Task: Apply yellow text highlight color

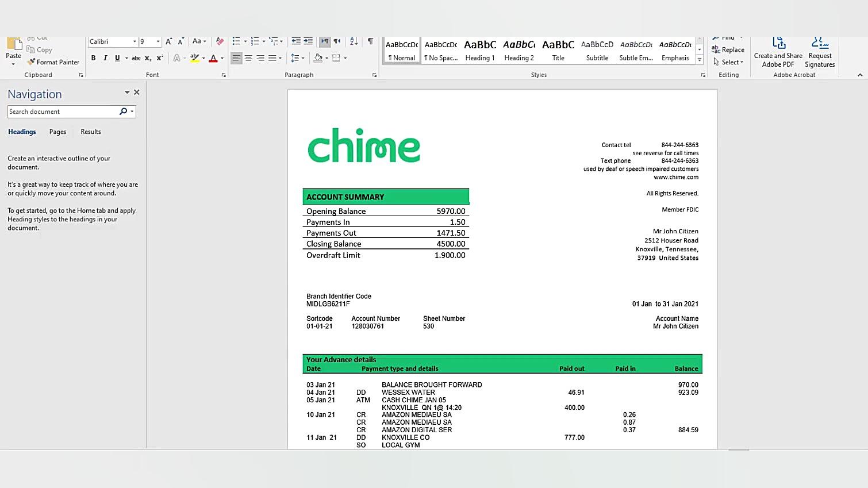Action: 195,58
